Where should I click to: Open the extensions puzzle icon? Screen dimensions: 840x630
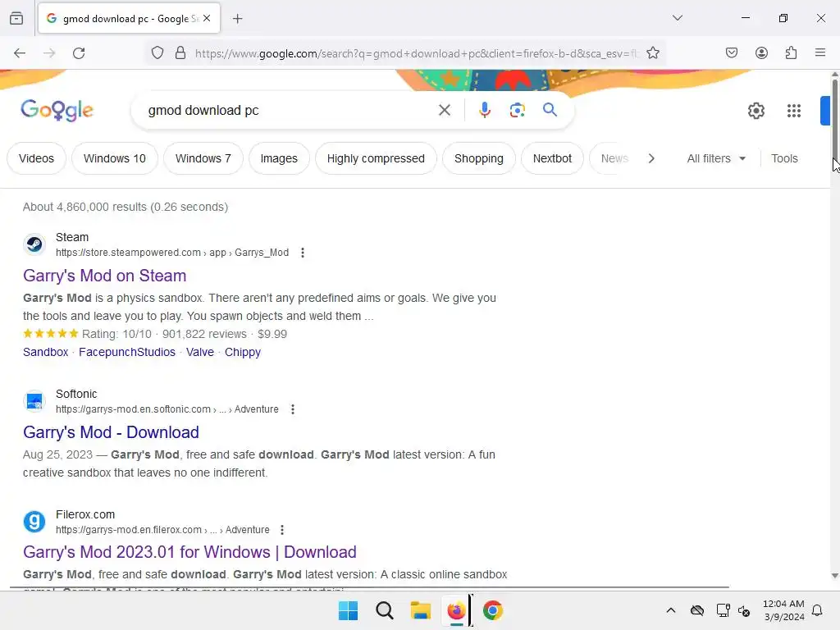pyautogui.click(x=791, y=52)
